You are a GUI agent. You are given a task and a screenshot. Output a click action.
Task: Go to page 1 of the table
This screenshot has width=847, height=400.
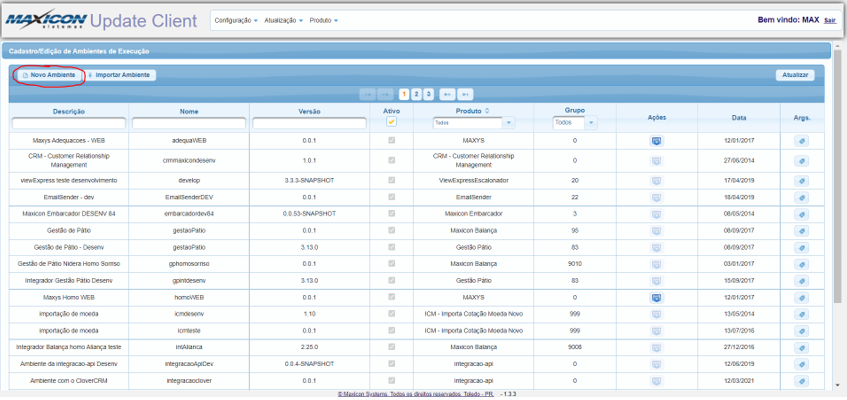405,94
